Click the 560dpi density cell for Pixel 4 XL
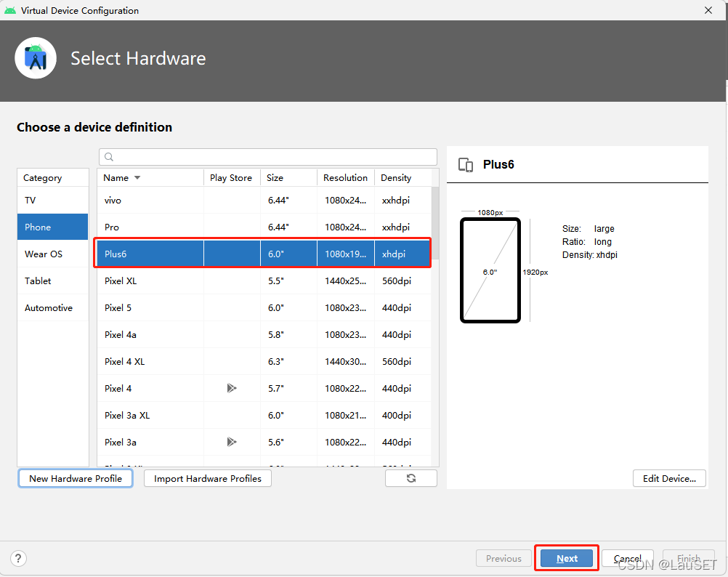 403,362
